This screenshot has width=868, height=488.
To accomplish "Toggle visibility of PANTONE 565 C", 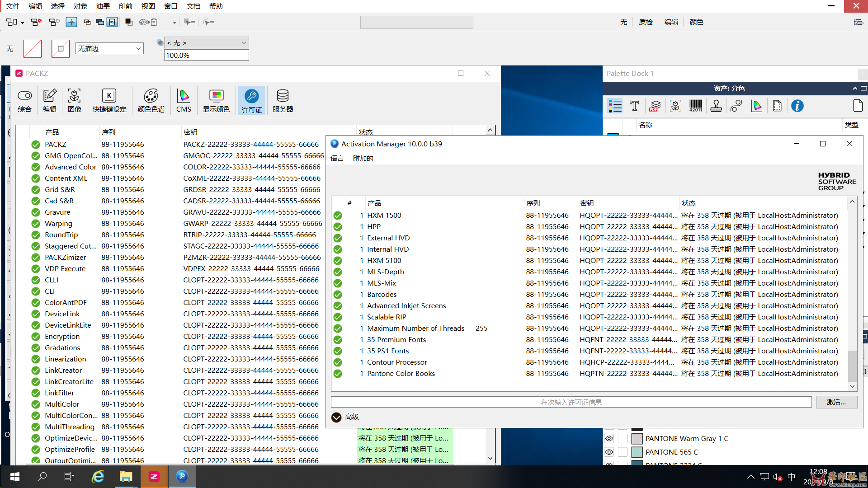I will pos(609,452).
